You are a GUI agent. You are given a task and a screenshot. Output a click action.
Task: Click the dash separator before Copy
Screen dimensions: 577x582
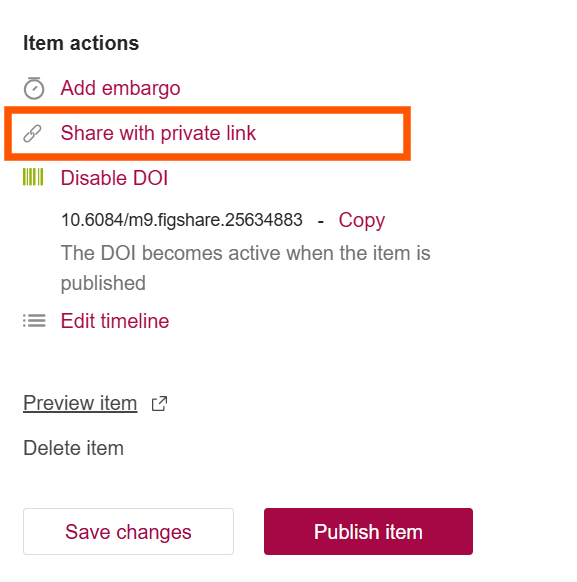(x=321, y=222)
